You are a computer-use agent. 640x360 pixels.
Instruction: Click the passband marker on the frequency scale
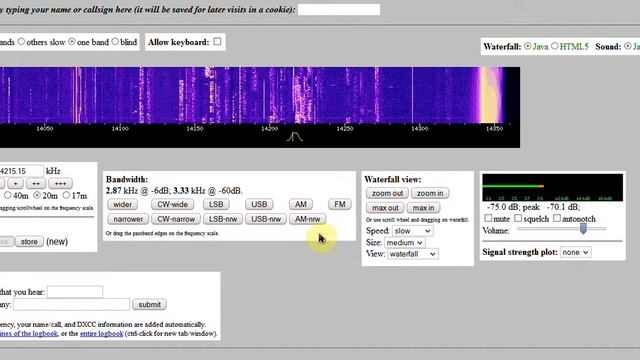pos(295,137)
